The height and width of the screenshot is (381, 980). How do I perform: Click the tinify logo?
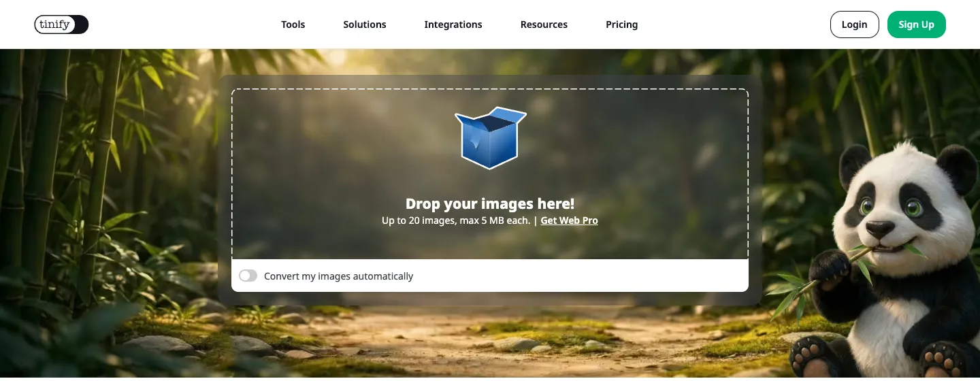point(61,24)
